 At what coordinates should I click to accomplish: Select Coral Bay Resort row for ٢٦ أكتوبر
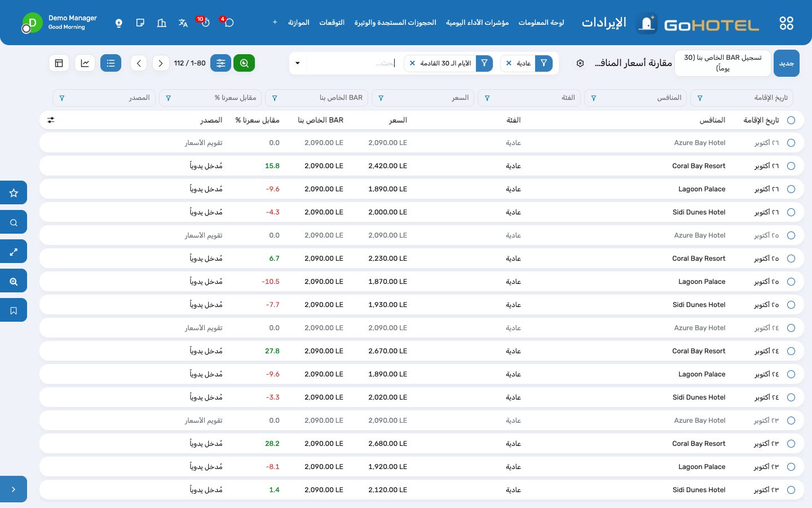pyautogui.click(x=791, y=166)
